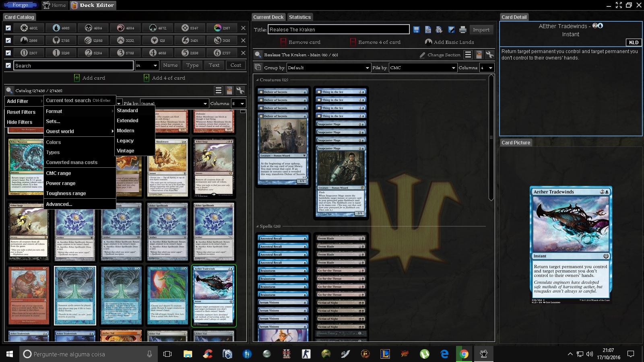Open the Home tab
The image size is (644, 362).
(54, 5)
